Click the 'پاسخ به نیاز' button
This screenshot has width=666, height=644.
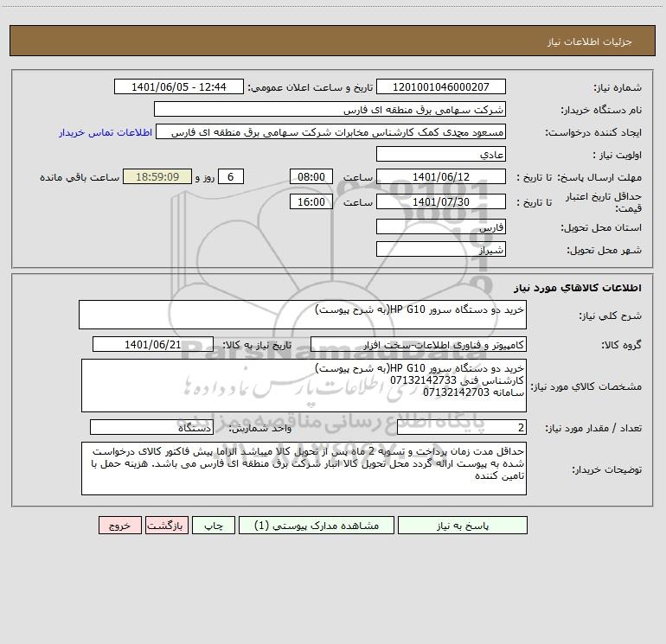[463, 525]
